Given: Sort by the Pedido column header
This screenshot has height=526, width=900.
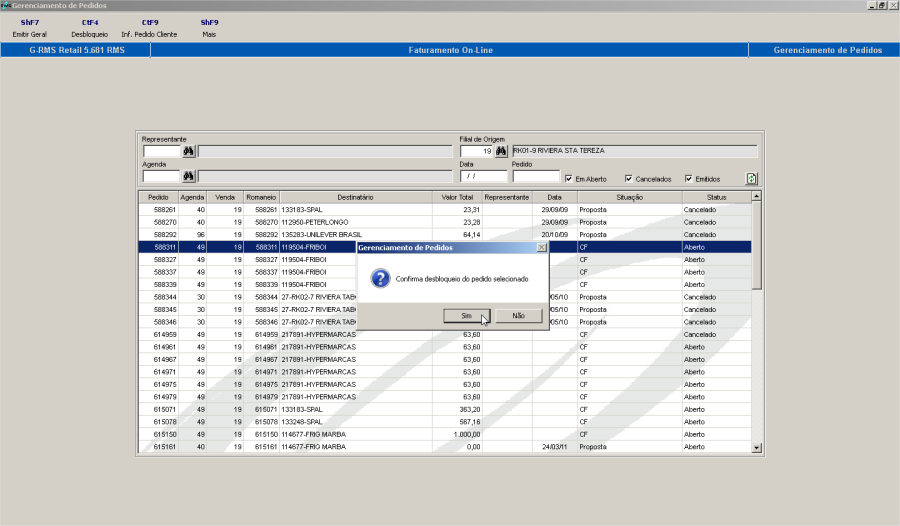Looking at the screenshot, I should 158,197.
